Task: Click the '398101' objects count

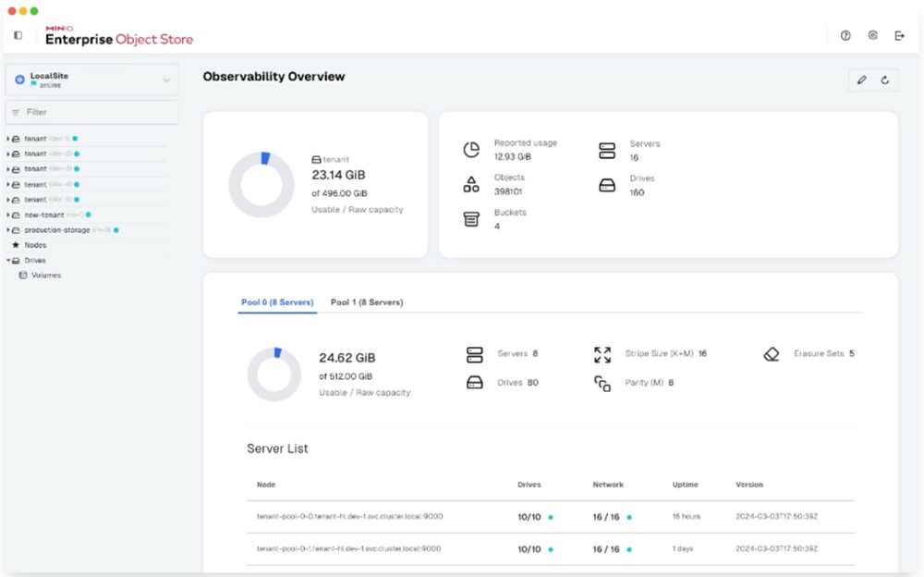Action: tap(508, 191)
